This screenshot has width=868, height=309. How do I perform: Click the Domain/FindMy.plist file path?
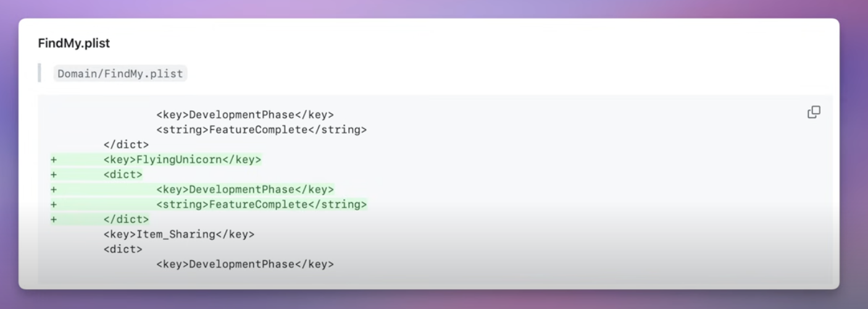coord(120,74)
